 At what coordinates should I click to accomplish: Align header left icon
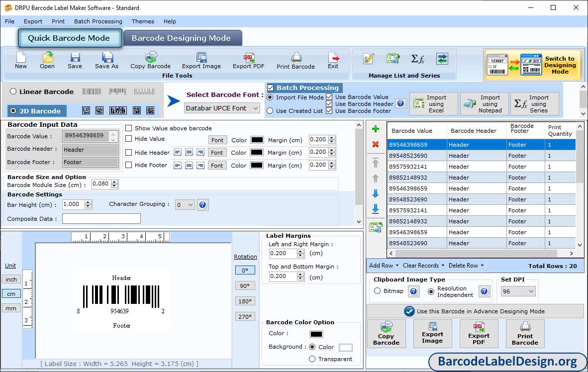coord(178,152)
